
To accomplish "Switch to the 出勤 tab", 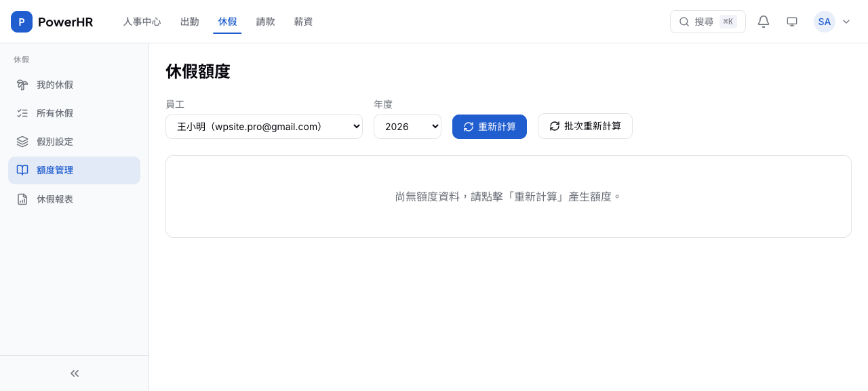I will tap(189, 21).
